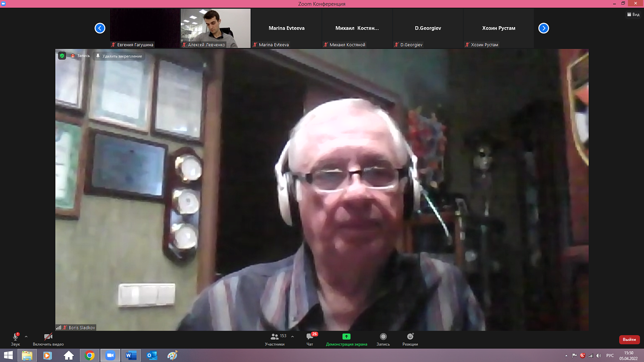Select Алексей Левченко's video thumbnail
Image resolution: width=644 pixels, height=362 pixels.
click(216, 28)
